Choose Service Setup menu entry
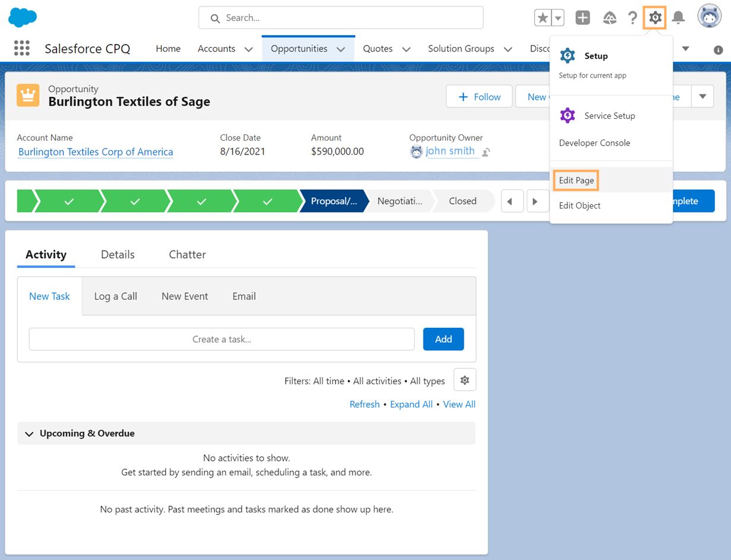The width and height of the screenshot is (731, 560). (x=611, y=116)
